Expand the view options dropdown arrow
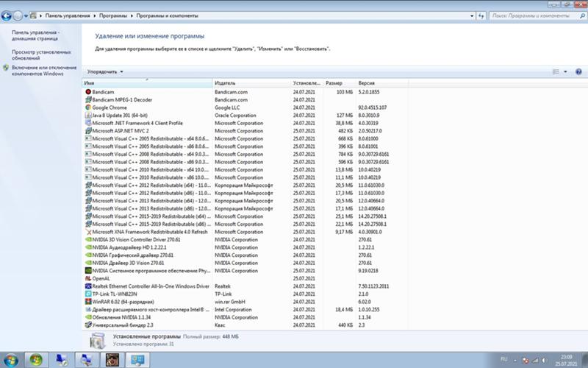The width and height of the screenshot is (588, 368). 565,71
